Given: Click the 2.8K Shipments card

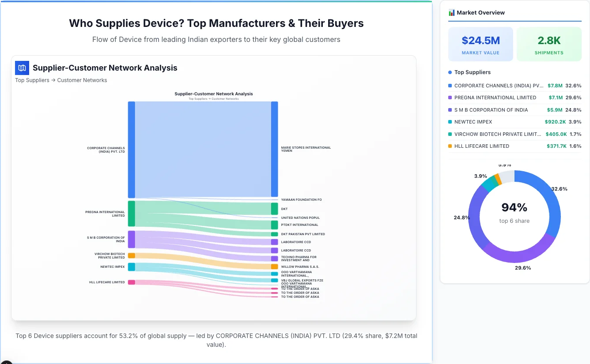Looking at the screenshot, I should pyautogui.click(x=549, y=44).
